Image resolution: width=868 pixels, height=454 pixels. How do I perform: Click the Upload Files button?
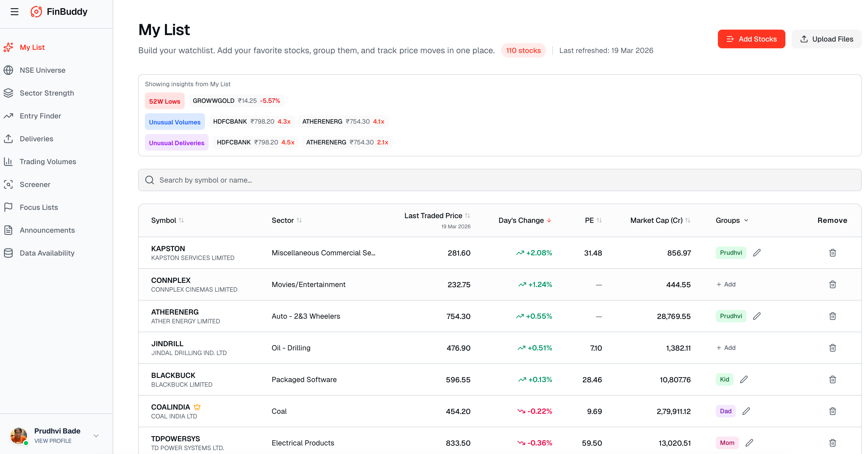826,39
